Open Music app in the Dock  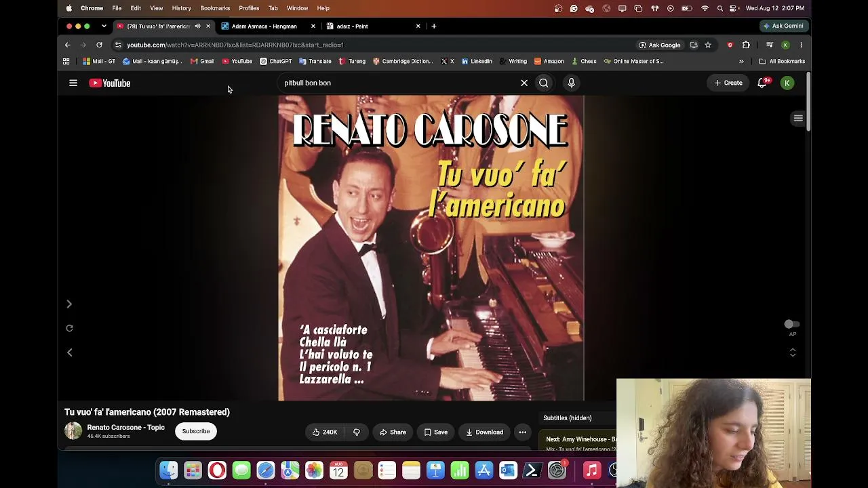(x=592, y=470)
